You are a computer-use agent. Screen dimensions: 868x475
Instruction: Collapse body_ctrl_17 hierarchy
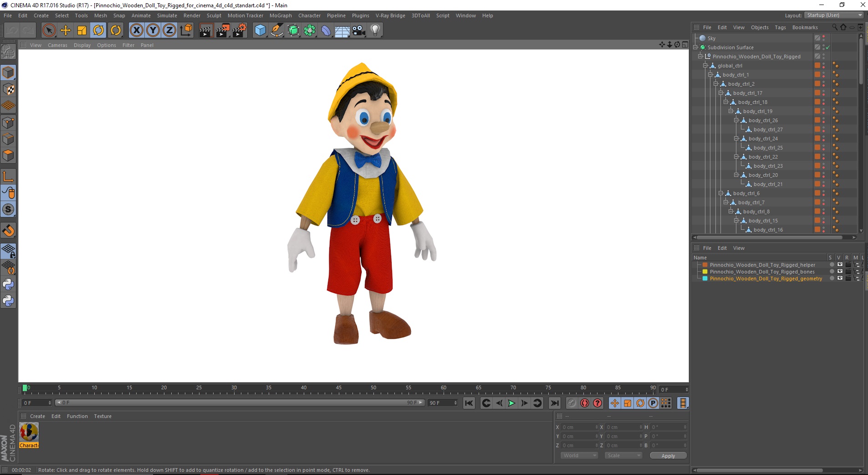pyautogui.click(x=721, y=93)
